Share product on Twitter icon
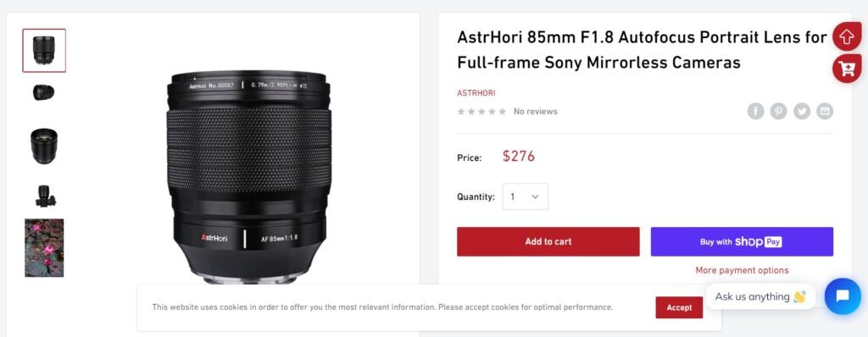The height and width of the screenshot is (337, 868). [802, 111]
